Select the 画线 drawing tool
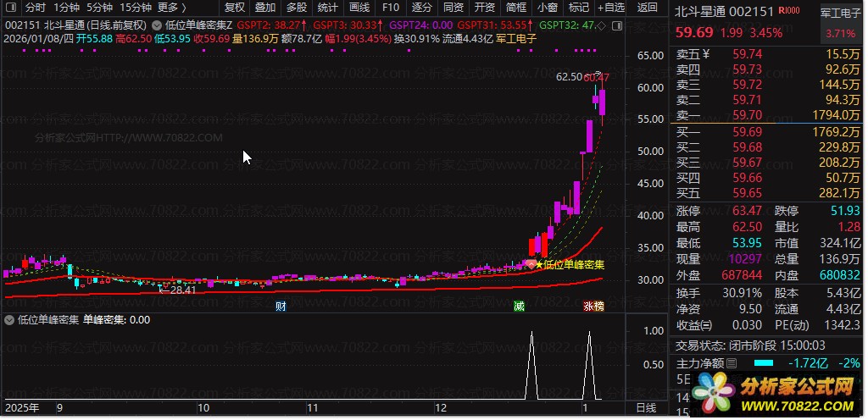 click(359, 7)
